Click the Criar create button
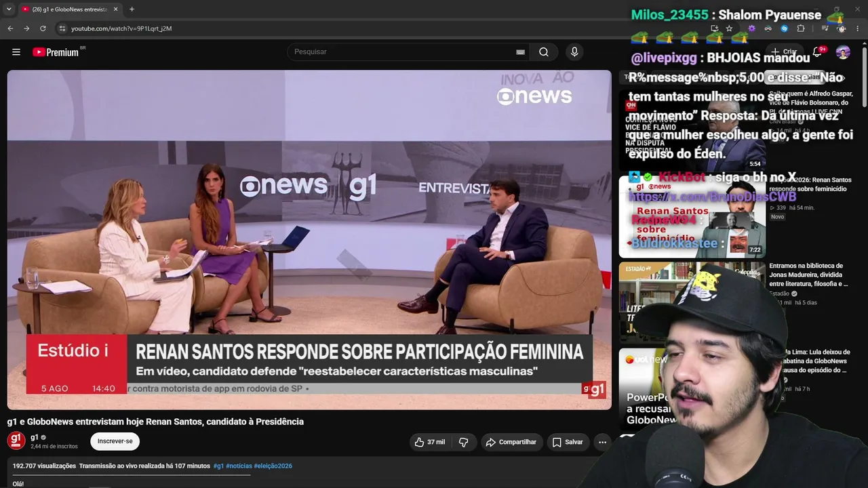The height and width of the screenshot is (488, 868). (784, 52)
